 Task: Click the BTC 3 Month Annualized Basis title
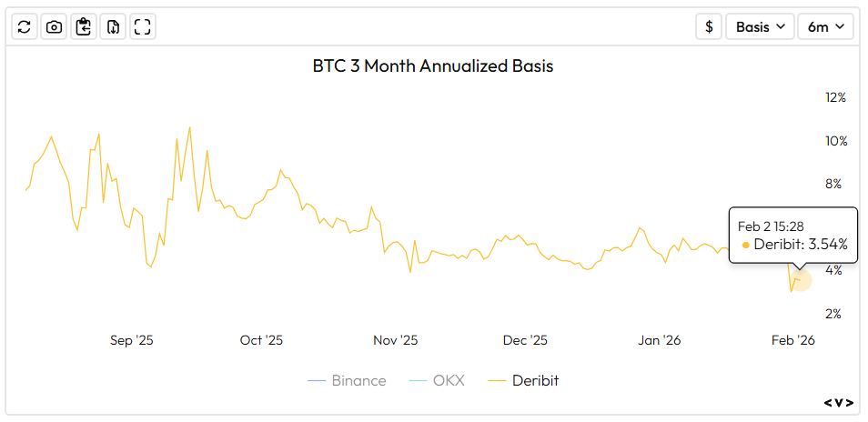(433, 66)
